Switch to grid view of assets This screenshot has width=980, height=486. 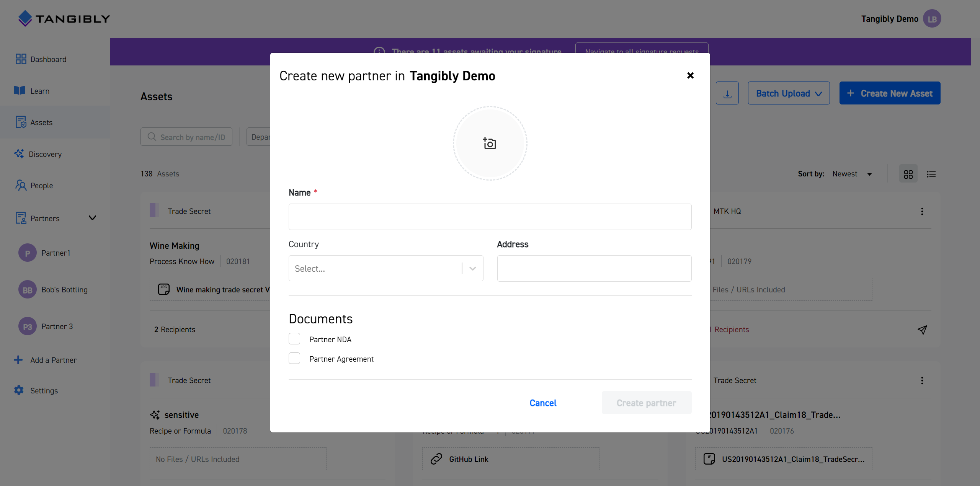pyautogui.click(x=908, y=174)
